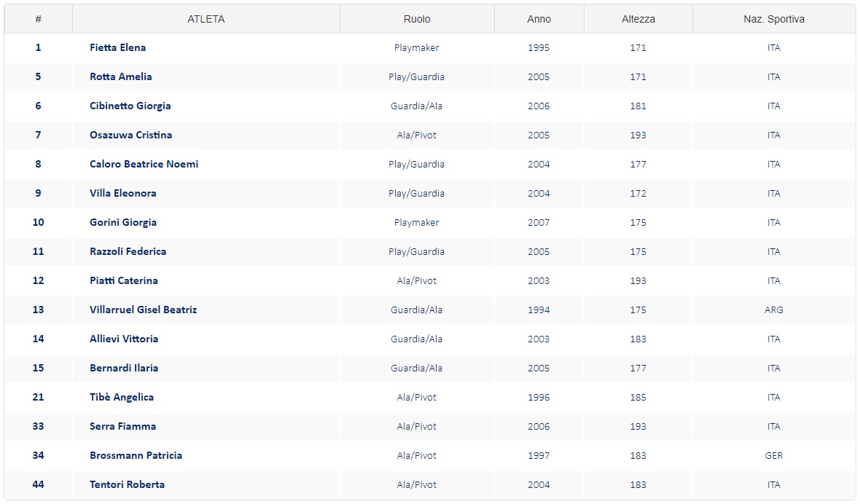Select the Altezza column header

(638, 20)
